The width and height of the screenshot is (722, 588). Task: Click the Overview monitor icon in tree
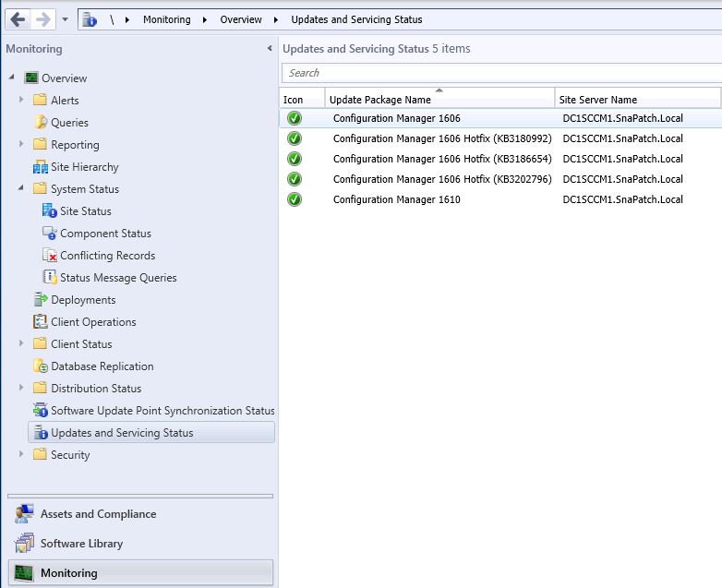[x=31, y=78]
